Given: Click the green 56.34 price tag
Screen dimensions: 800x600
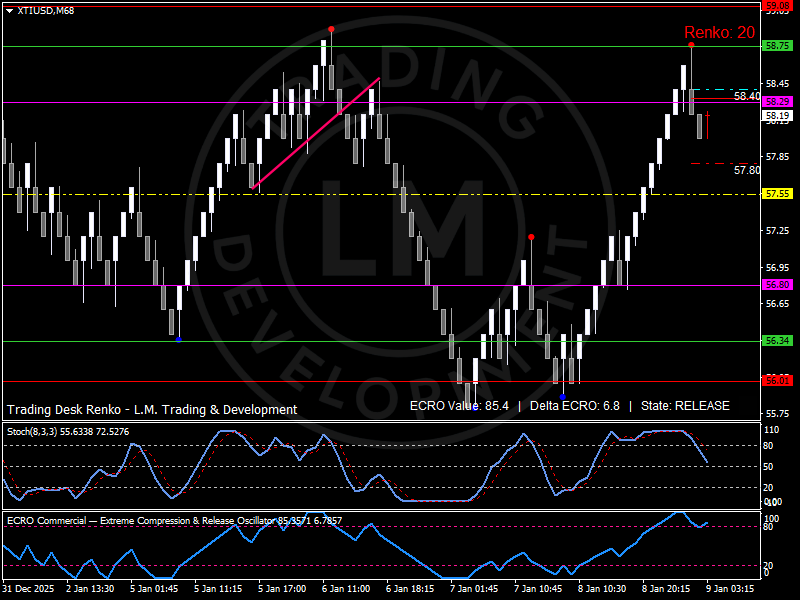Looking at the screenshot, I should click(777, 341).
